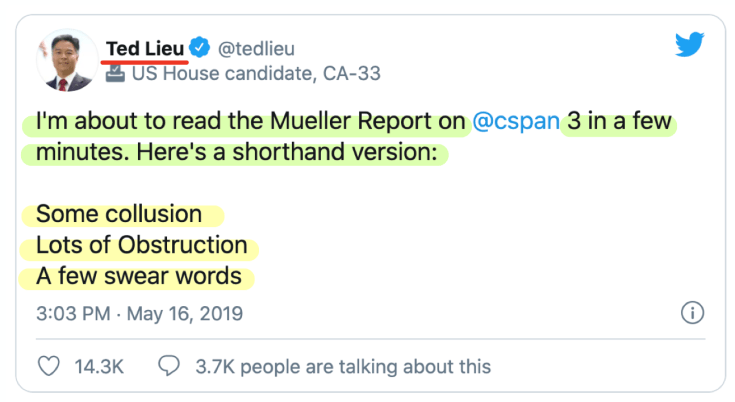
Task: Follow the @cspan mention link
Action: click(x=514, y=124)
